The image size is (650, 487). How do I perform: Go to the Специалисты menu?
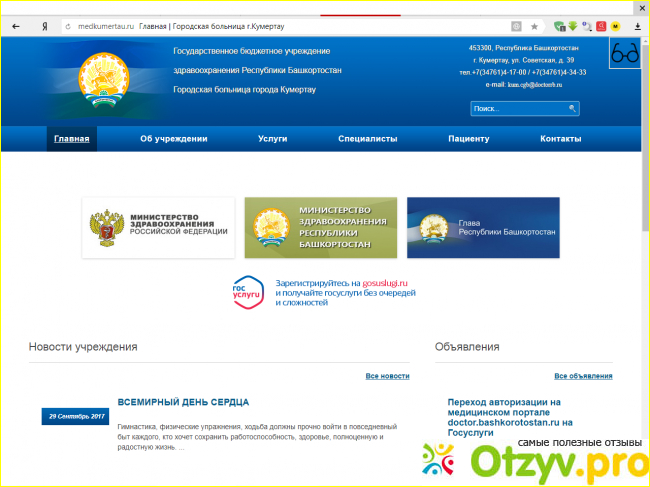click(367, 139)
